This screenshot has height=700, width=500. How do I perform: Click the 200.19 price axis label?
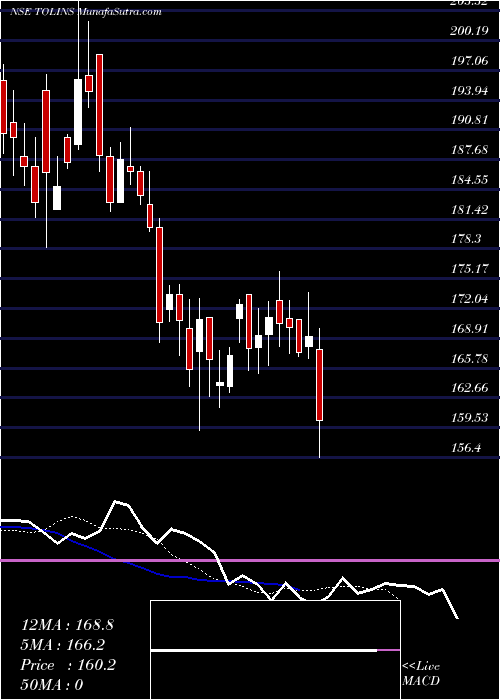pos(470,30)
